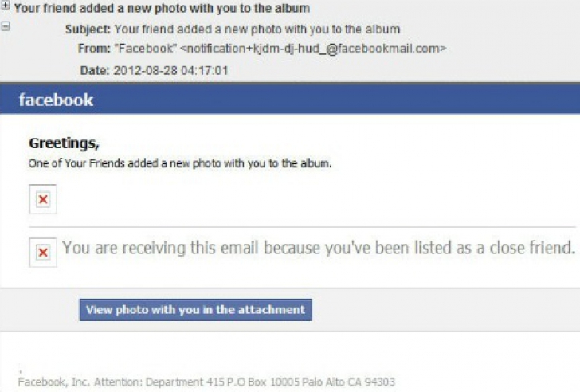
Task: Click the broken image under the greeting text
Action: [x=43, y=199]
